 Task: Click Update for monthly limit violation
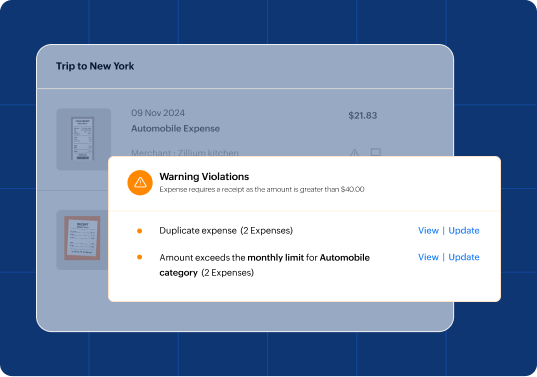[464, 257]
